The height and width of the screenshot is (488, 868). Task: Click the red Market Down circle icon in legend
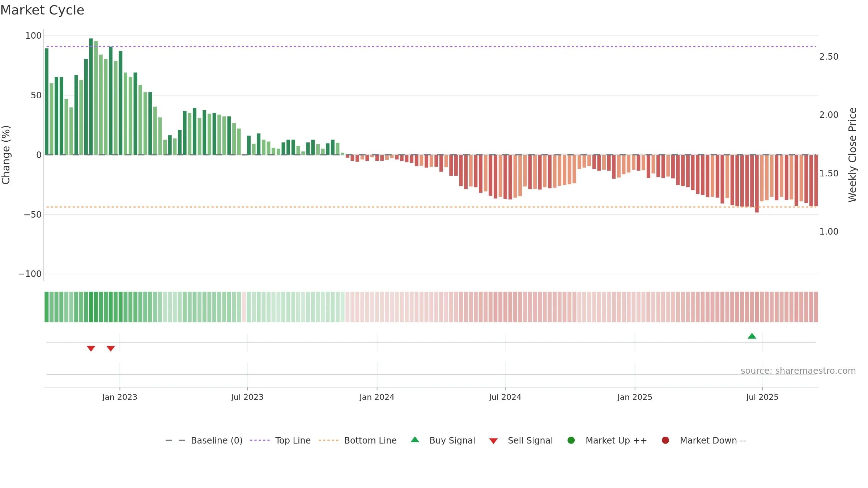click(x=665, y=440)
